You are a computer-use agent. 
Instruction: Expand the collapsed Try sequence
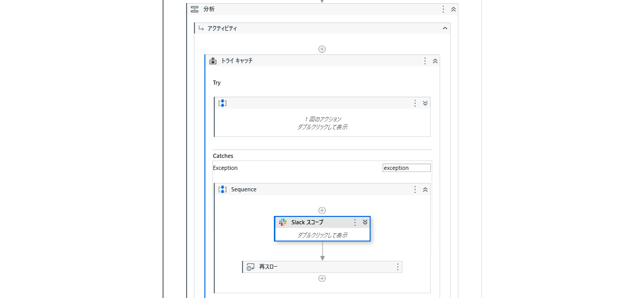425,103
